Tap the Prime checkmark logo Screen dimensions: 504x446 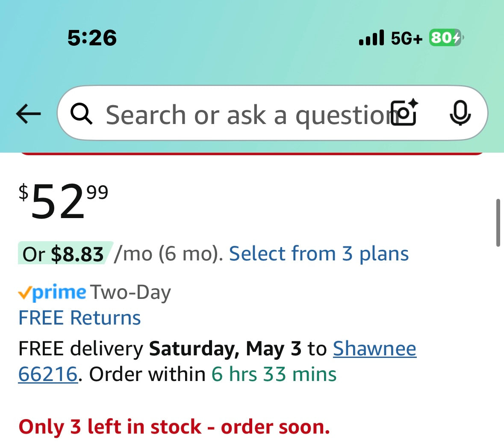coord(52,293)
